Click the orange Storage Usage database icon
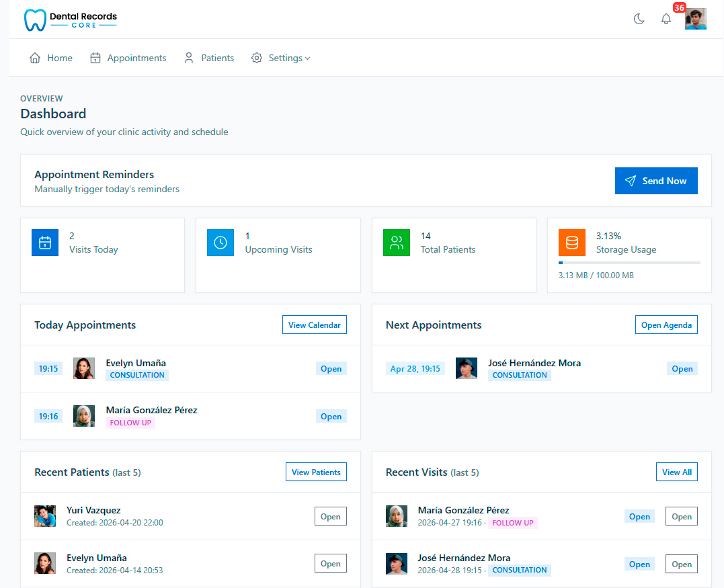The height and width of the screenshot is (588, 724). pyautogui.click(x=571, y=243)
